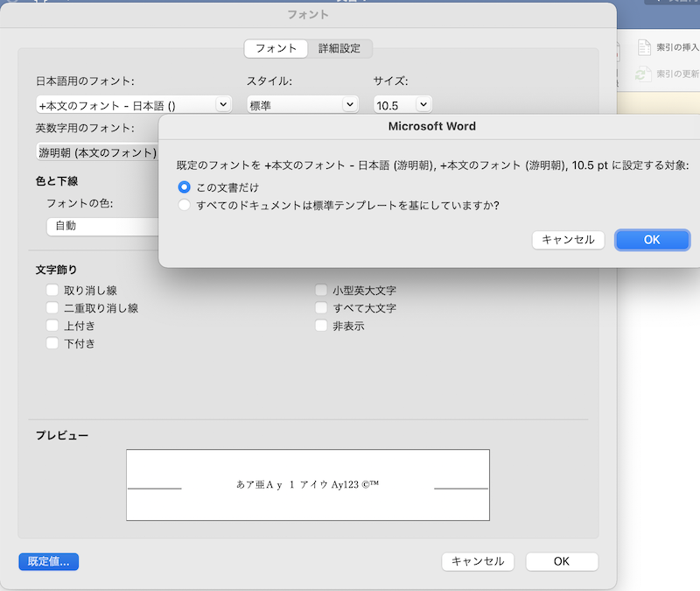Click OK at bottom of フォント dialog
Screen dimensions: 700x591
click(x=562, y=561)
